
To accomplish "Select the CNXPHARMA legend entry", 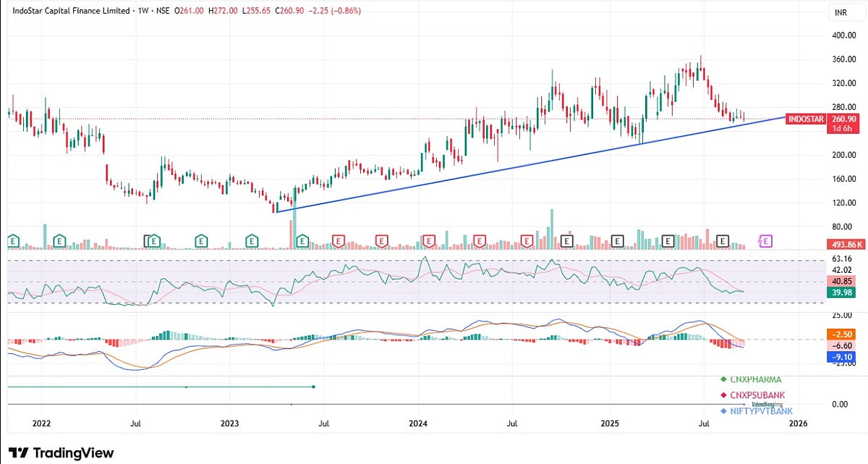I will pos(755,379).
